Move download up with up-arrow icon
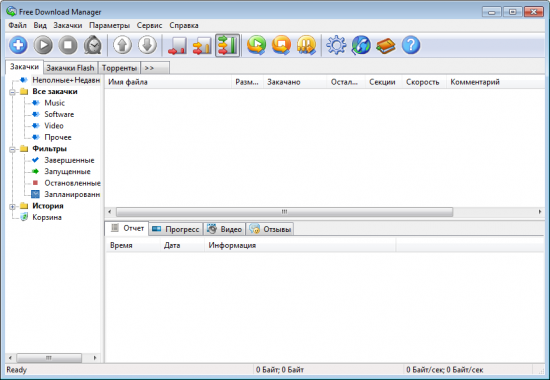Viewport: 550px width, 380px height. [122, 45]
